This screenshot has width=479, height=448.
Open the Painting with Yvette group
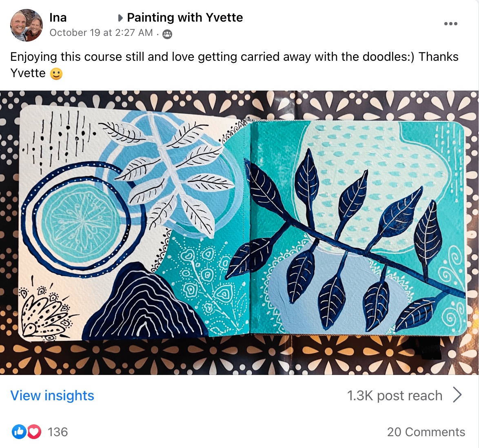(185, 18)
